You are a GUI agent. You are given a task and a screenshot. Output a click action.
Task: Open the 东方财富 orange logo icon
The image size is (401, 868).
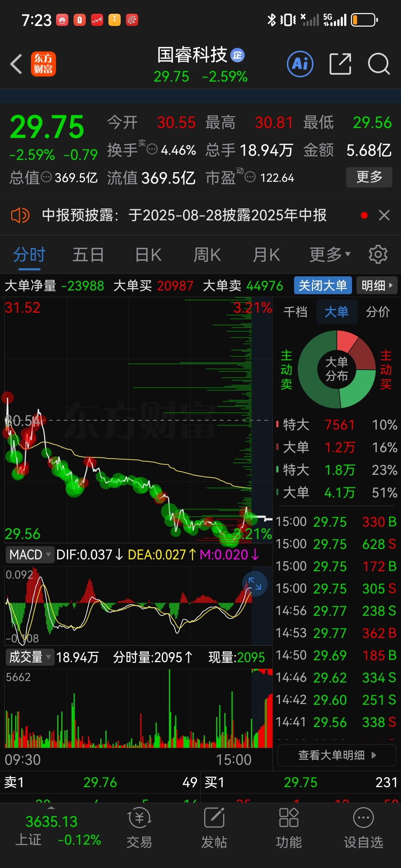(x=43, y=64)
